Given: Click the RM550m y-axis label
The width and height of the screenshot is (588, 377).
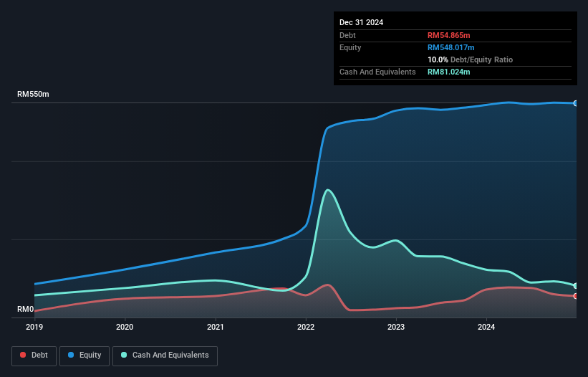Looking at the screenshot, I should [x=33, y=94].
